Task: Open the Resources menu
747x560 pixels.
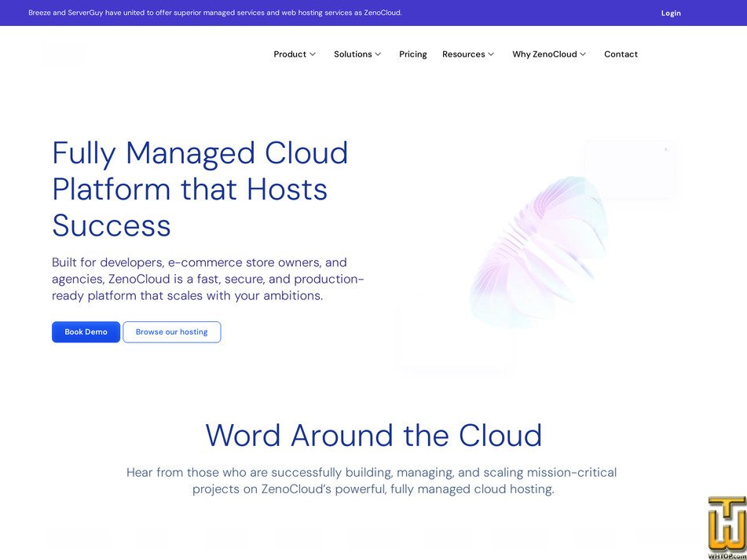Action: [463, 54]
